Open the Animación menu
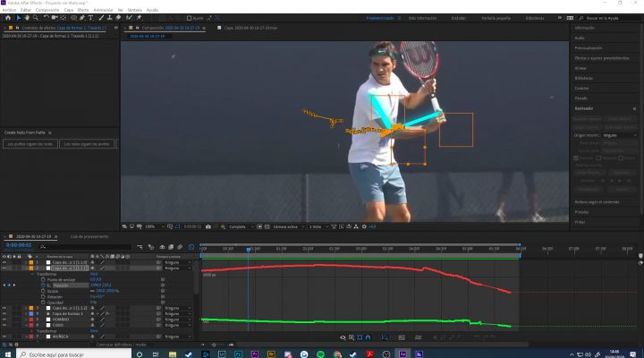 pos(103,10)
